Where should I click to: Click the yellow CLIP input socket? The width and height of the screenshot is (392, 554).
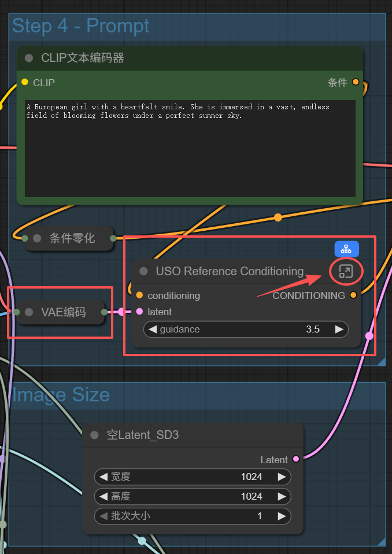[x=25, y=82]
